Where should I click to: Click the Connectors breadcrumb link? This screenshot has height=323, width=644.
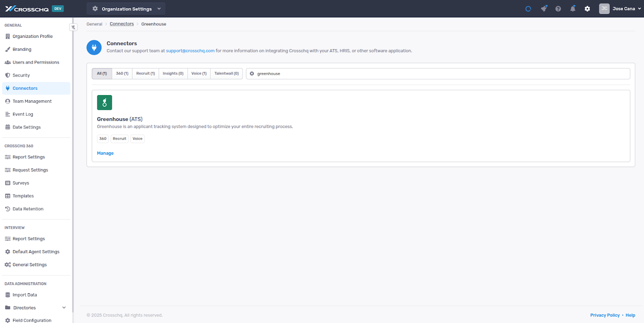pyautogui.click(x=122, y=24)
